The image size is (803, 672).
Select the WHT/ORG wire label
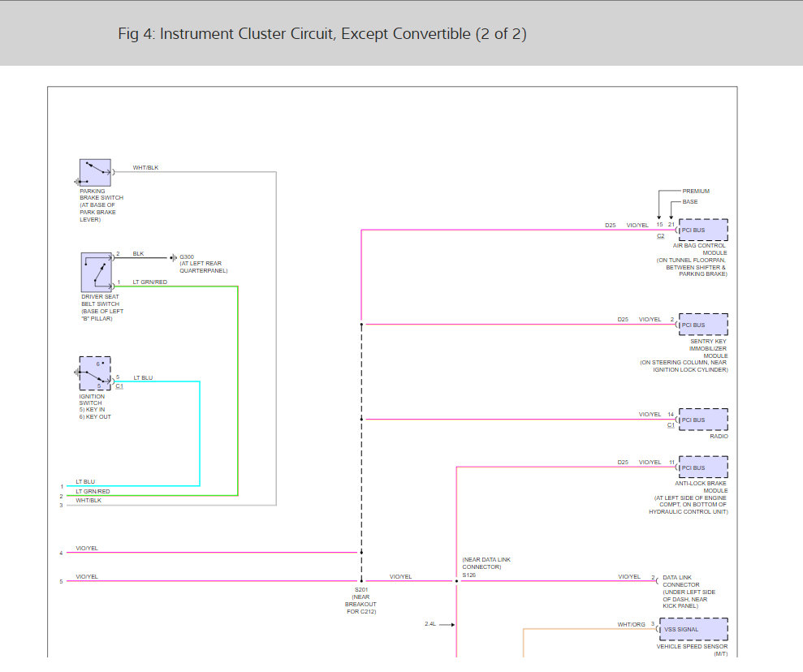tap(631, 624)
